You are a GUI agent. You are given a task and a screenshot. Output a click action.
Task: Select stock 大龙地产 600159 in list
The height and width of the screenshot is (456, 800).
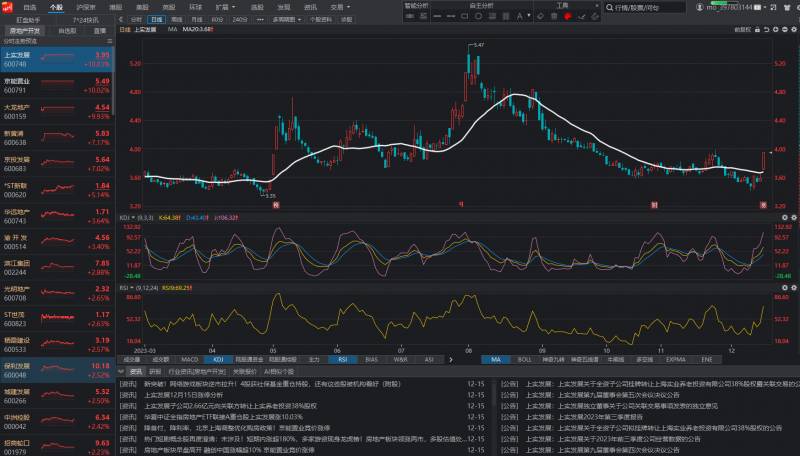57,112
